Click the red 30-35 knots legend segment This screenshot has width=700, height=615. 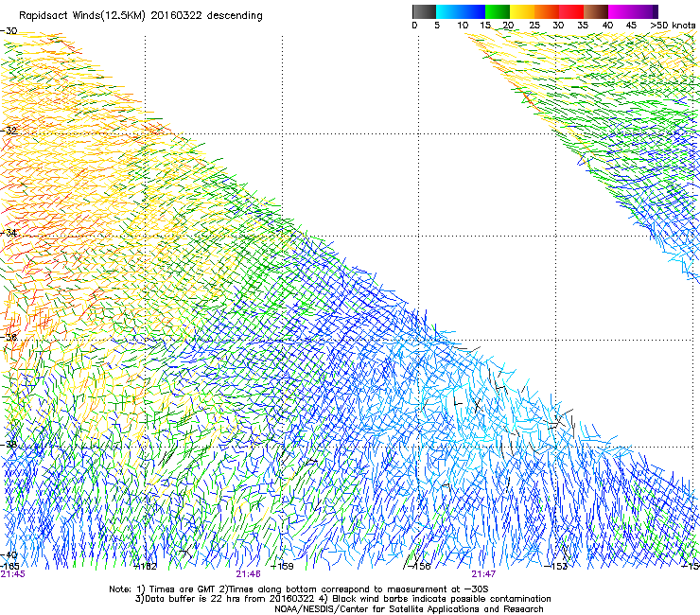pyautogui.click(x=571, y=11)
